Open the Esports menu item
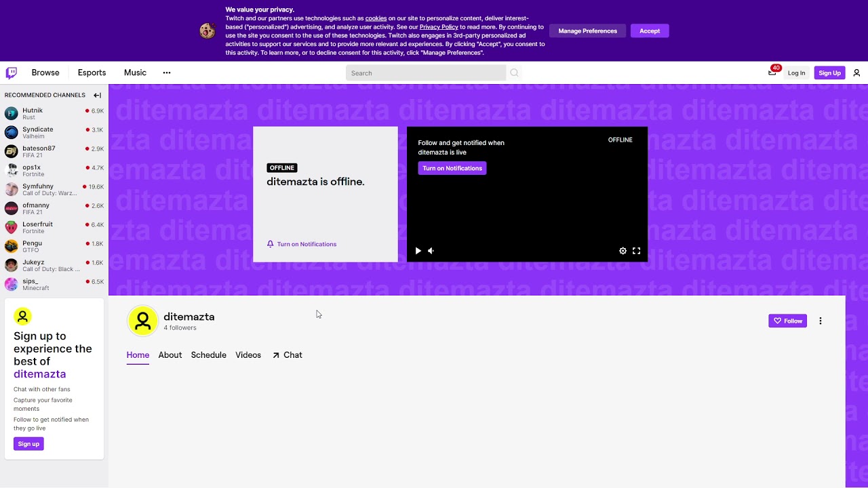The height and width of the screenshot is (488, 868). [x=92, y=73]
